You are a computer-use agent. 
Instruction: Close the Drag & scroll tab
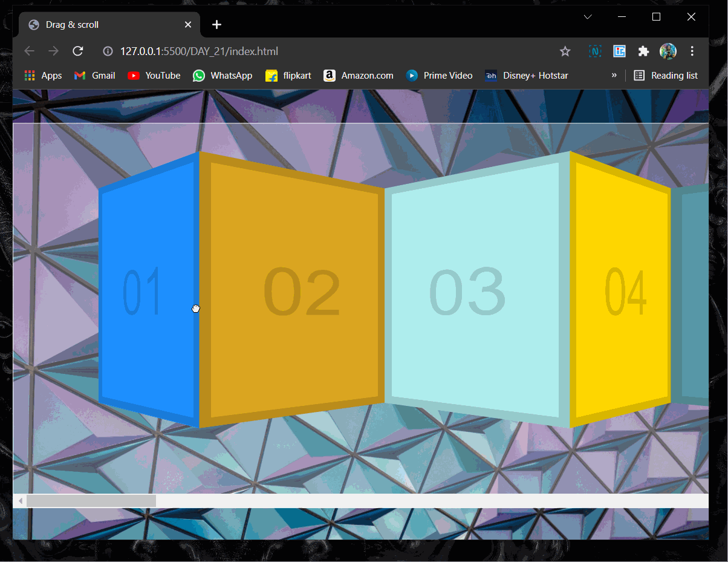click(x=188, y=25)
